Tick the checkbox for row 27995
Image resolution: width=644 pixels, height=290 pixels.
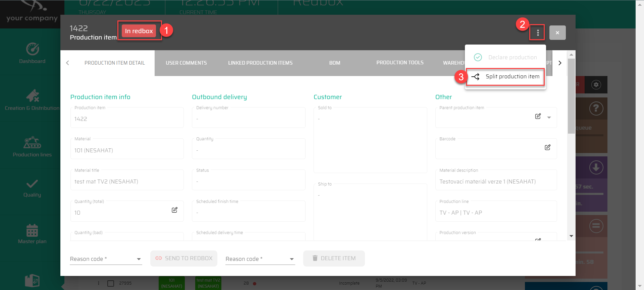111,283
